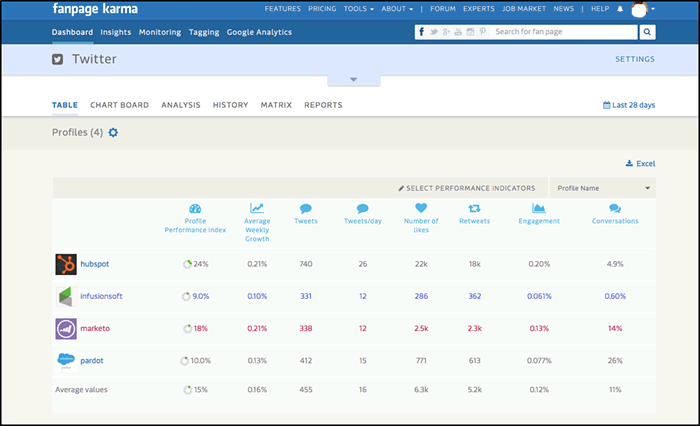Image resolution: width=700 pixels, height=426 pixels.
Task: Open the Profile Name sort dropdown
Action: (603, 188)
